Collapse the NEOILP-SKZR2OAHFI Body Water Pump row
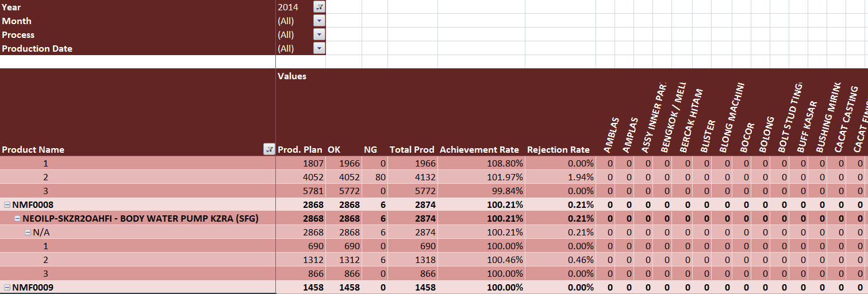Screen dimensions: 868x294 click(17, 218)
